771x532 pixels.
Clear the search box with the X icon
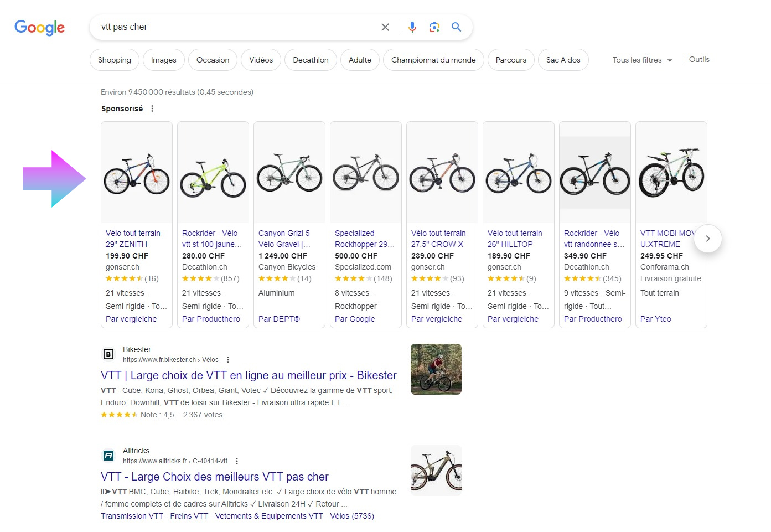point(385,27)
